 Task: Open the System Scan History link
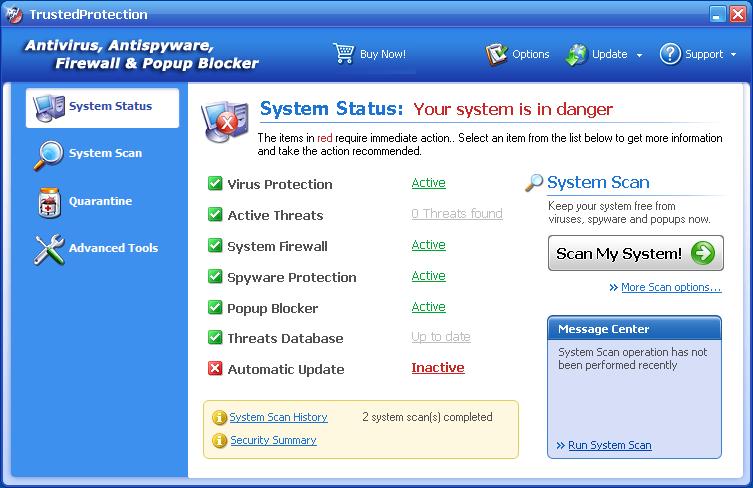tap(278, 417)
